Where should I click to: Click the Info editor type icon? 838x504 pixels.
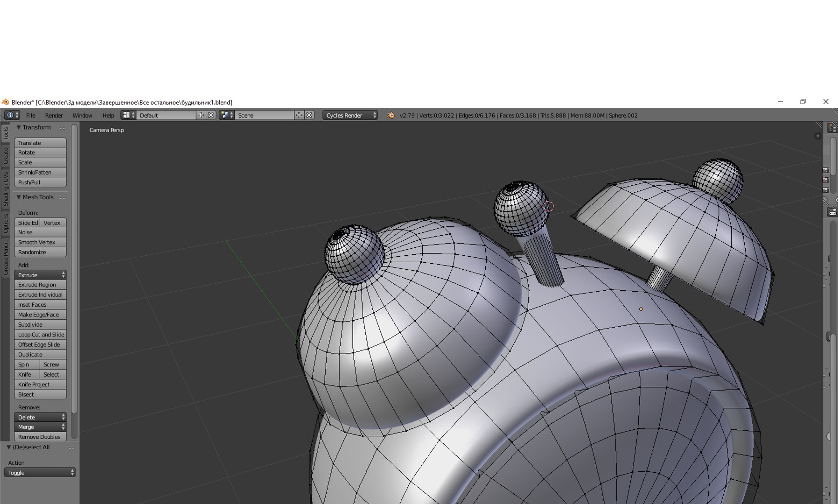[12, 115]
